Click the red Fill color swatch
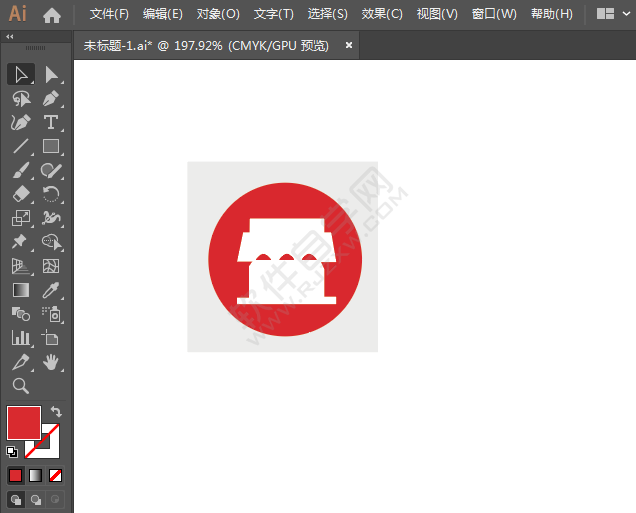636x513 pixels. pos(23,422)
